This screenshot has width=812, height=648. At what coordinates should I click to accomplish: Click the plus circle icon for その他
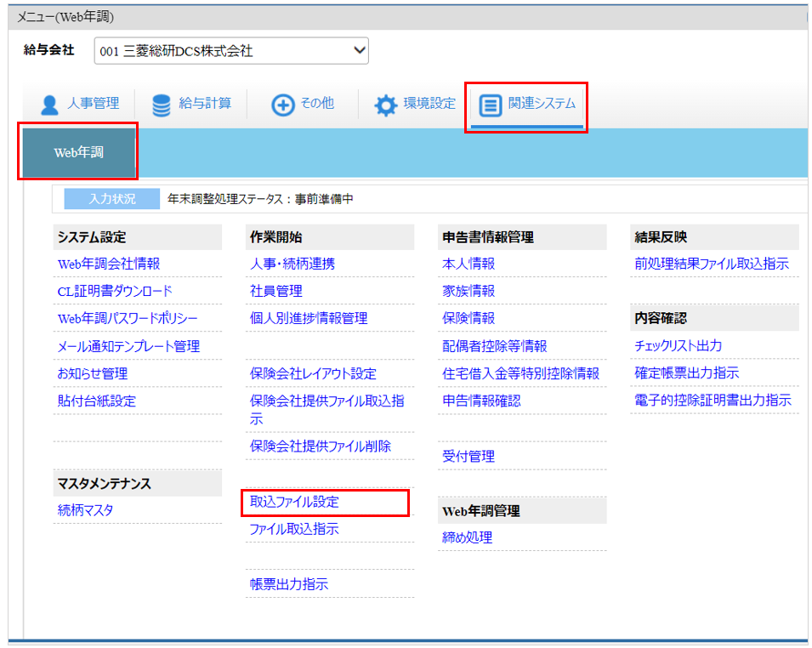click(283, 105)
